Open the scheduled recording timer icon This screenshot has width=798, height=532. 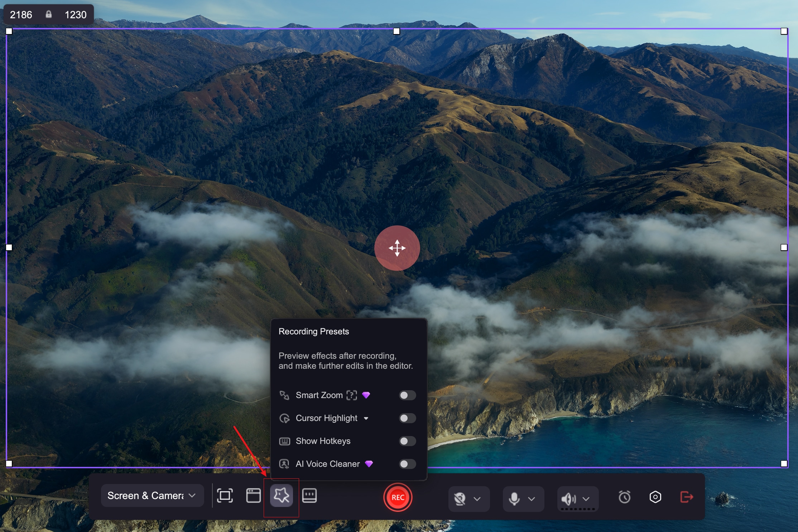pos(624,497)
